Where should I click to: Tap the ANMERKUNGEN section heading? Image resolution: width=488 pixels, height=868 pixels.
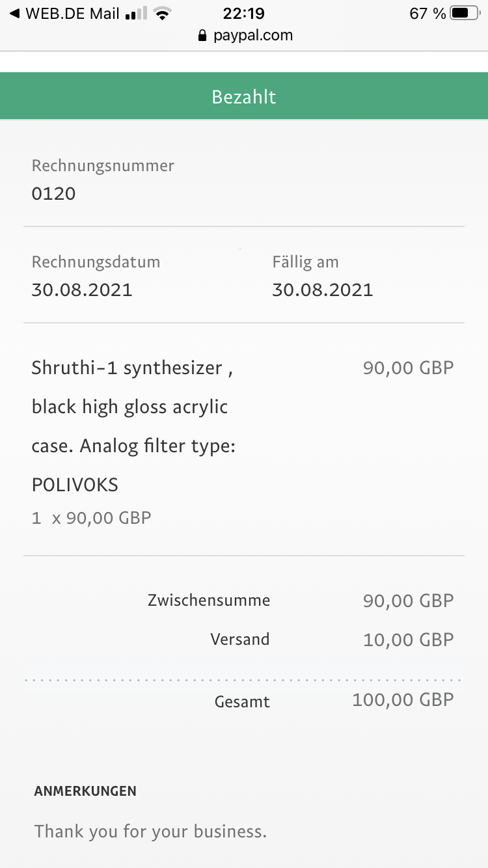click(x=85, y=791)
